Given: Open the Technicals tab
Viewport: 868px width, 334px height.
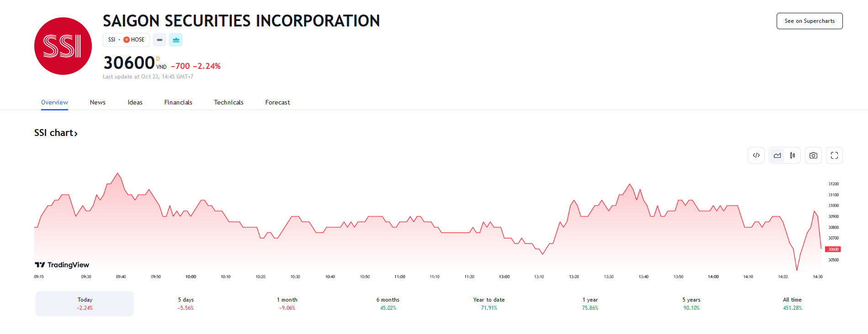Looking at the screenshot, I should click(x=228, y=102).
